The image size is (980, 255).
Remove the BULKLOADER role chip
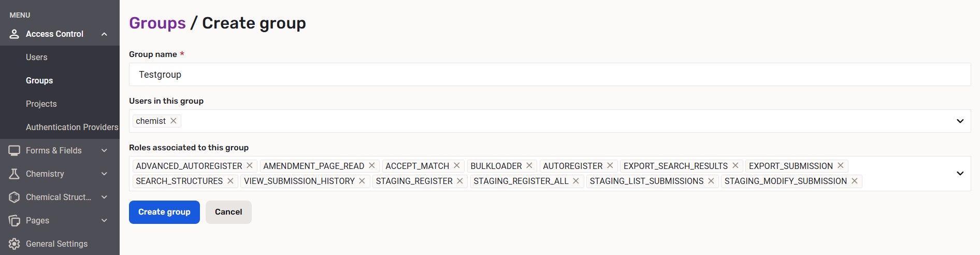[529, 165]
